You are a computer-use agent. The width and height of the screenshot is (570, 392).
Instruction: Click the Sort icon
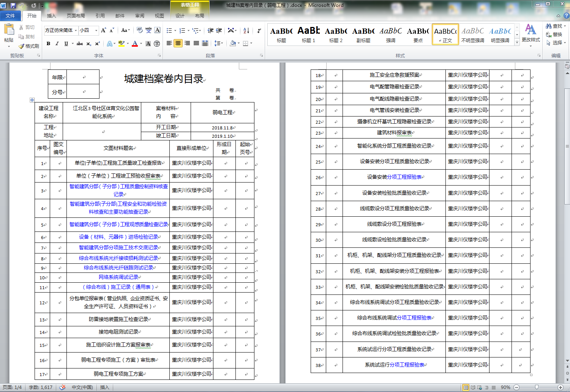click(246, 30)
